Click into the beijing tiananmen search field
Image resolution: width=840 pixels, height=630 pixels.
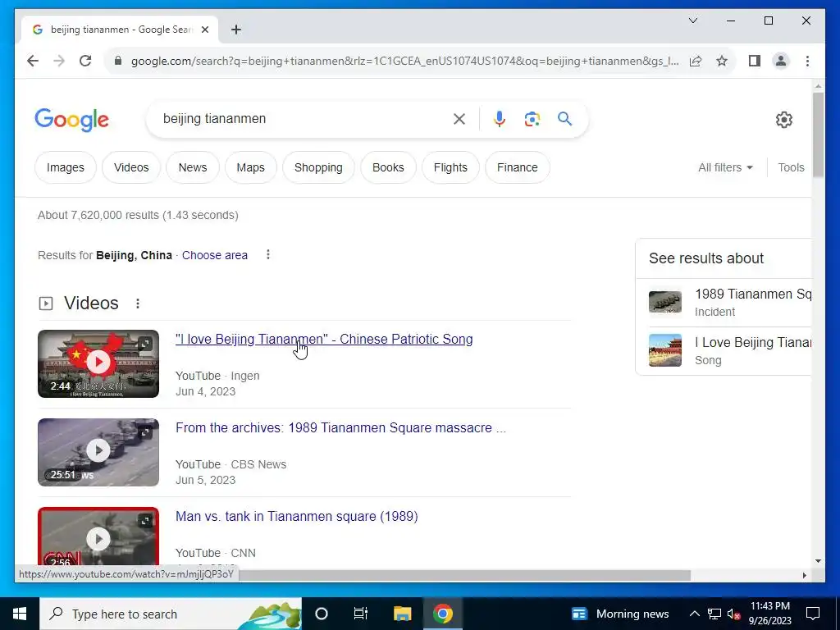tap(303, 119)
